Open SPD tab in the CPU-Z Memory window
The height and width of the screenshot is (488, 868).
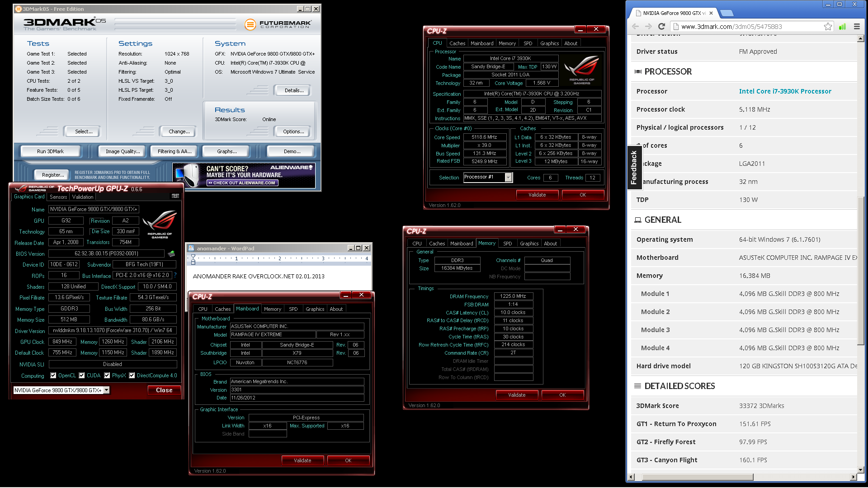[x=508, y=244]
